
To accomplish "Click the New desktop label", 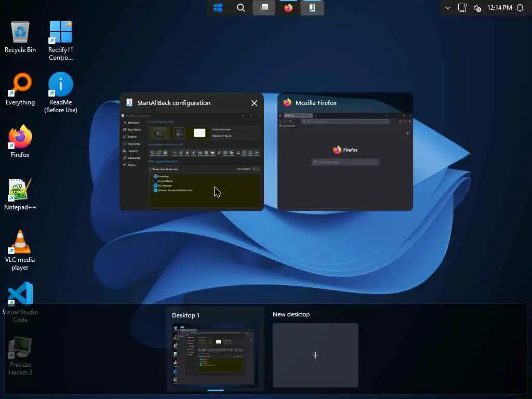I will coord(291,314).
